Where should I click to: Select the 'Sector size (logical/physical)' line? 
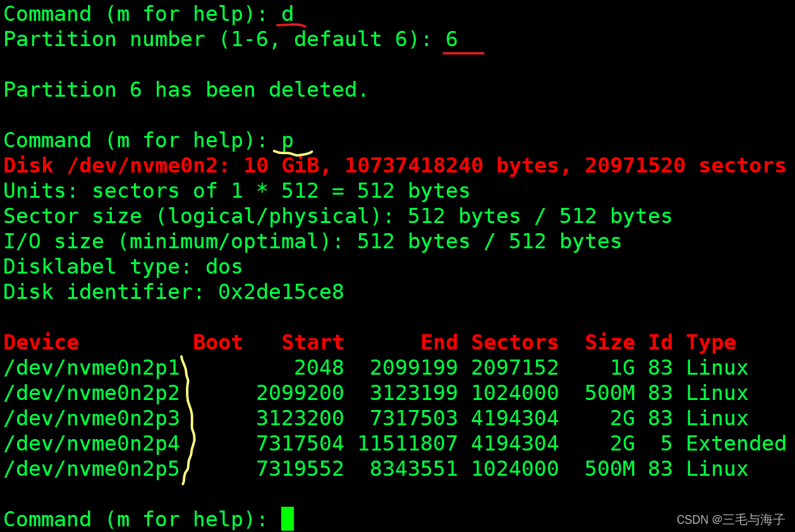pos(338,216)
